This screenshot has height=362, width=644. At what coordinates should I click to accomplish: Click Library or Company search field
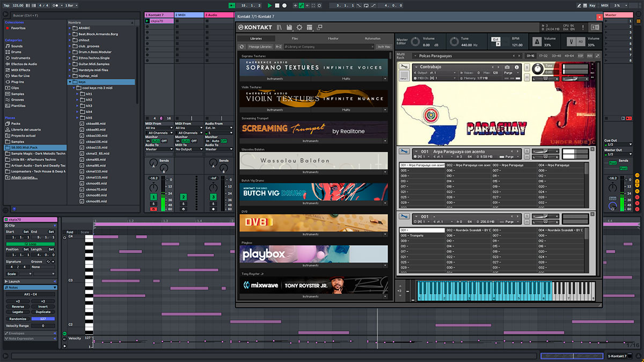point(330,47)
